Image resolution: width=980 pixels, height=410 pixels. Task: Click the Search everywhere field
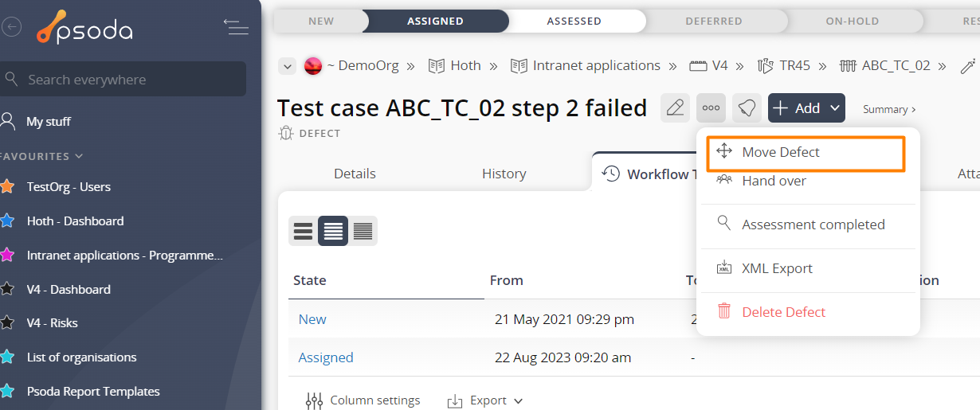tap(122, 80)
